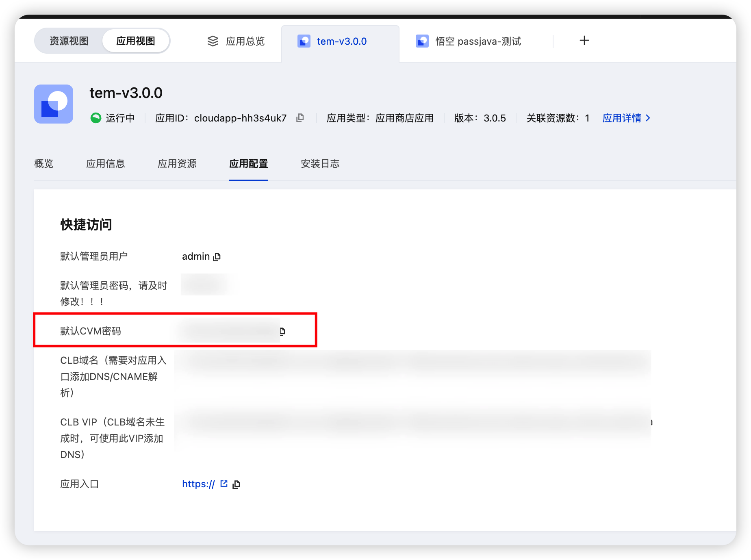This screenshot has height=560, width=751.
Task: Copy the application ID cloudapp-hh3s4uk7
Action: 300,118
